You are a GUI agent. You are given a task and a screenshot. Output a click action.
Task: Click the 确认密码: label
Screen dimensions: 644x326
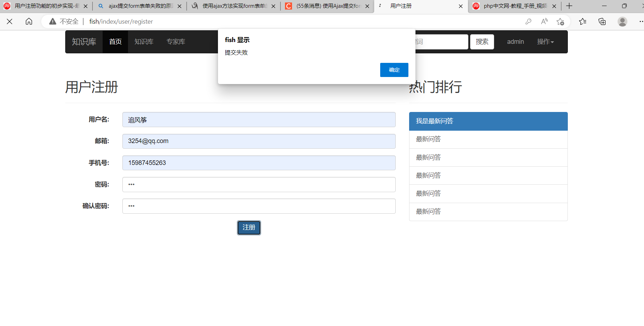click(x=96, y=206)
